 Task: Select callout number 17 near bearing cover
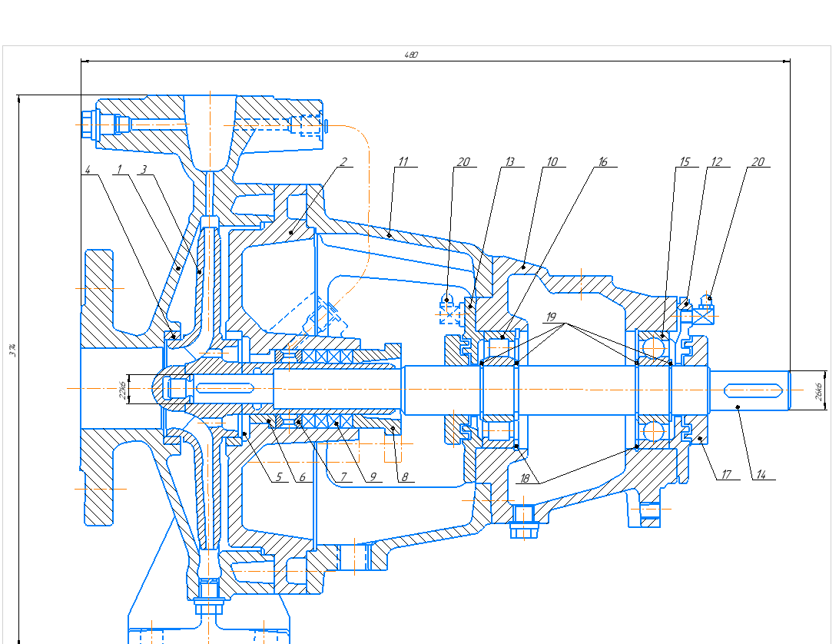(724, 474)
